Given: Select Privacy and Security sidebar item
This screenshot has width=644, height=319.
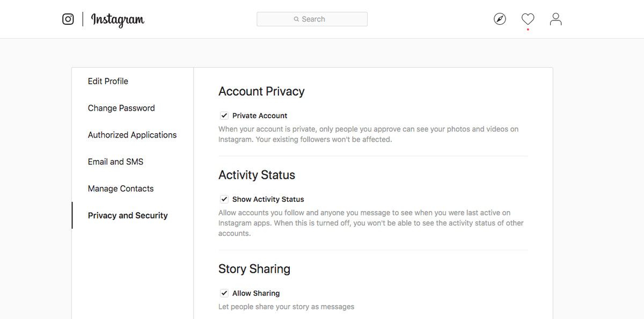Looking at the screenshot, I should (128, 215).
